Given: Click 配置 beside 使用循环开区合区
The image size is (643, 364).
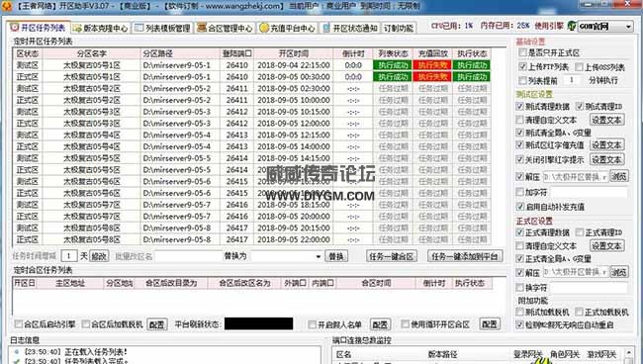Looking at the screenshot, I should (x=490, y=324).
